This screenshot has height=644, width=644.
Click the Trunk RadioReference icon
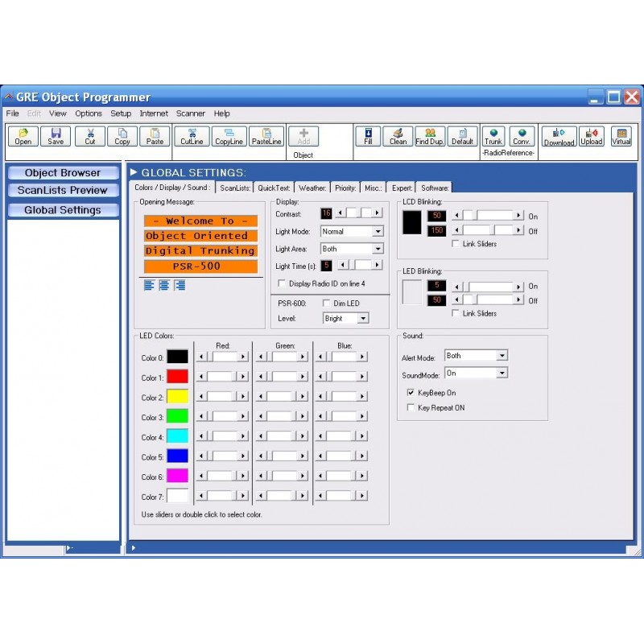point(493,137)
